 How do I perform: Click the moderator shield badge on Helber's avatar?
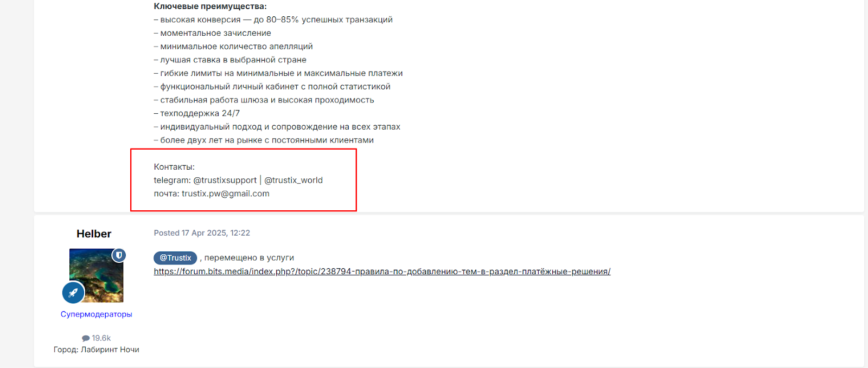119,255
